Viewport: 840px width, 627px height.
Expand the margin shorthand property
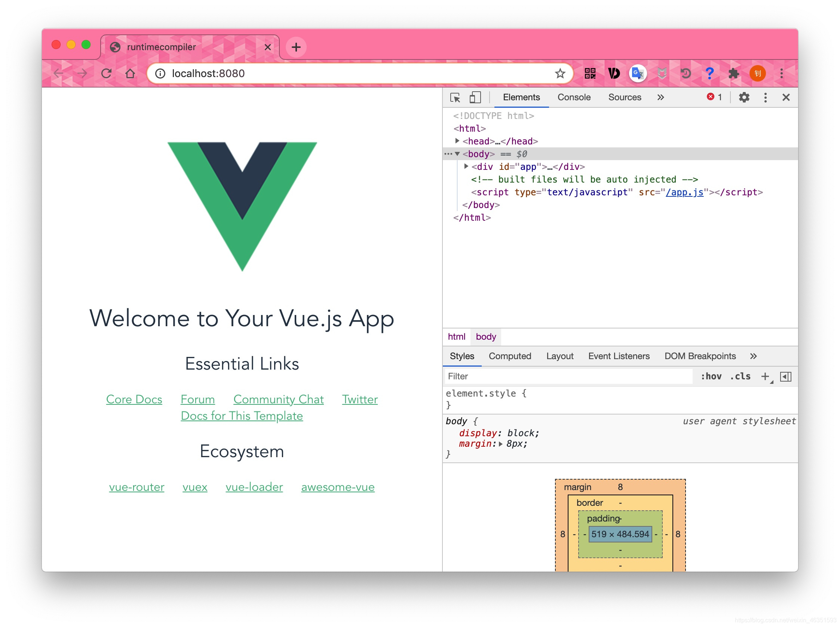click(500, 444)
